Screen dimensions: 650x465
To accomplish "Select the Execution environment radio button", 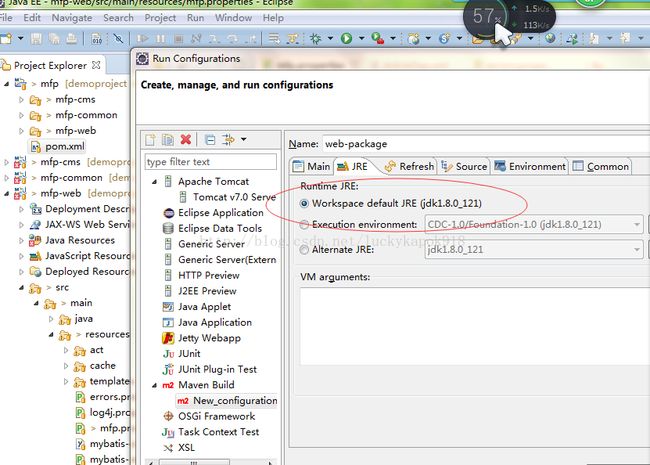I will [304, 225].
